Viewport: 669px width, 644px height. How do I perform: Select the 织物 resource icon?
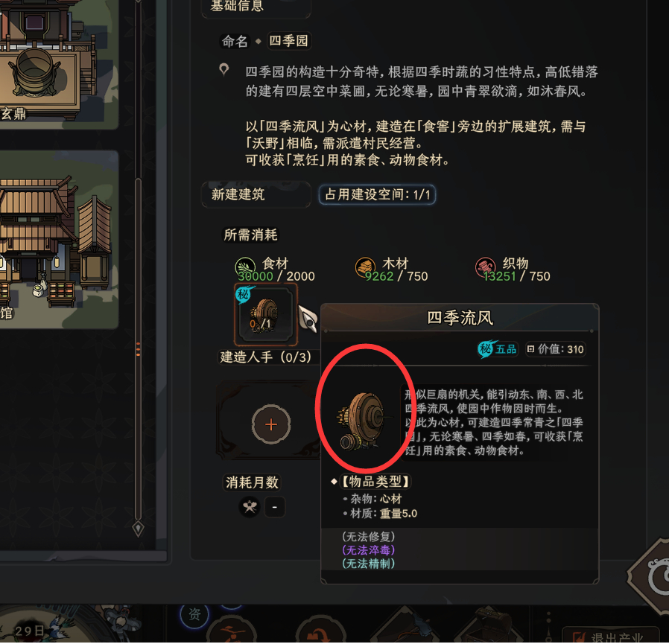coord(486,267)
